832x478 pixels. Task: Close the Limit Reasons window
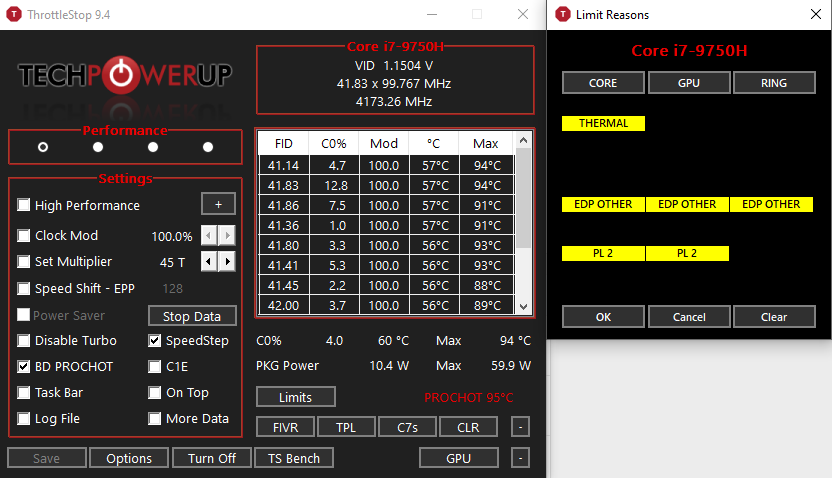816,14
